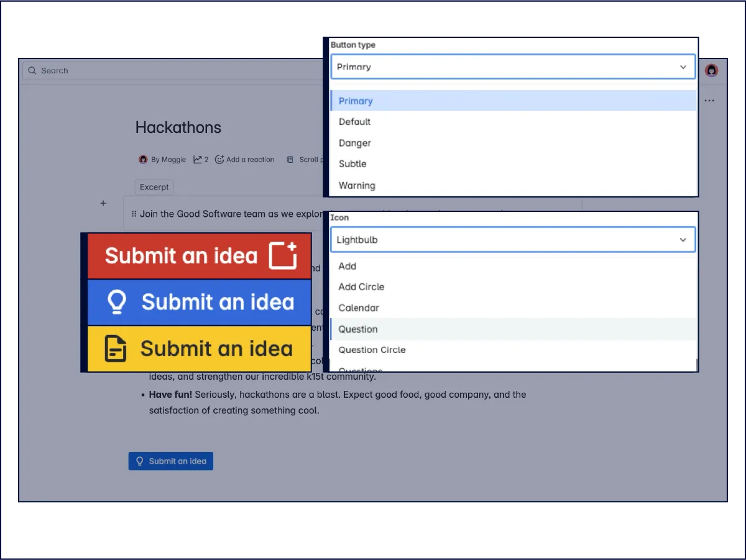Choose the Calendar icon option
Image resolution: width=746 pixels, height=560 pixels.
click(513, 308)
